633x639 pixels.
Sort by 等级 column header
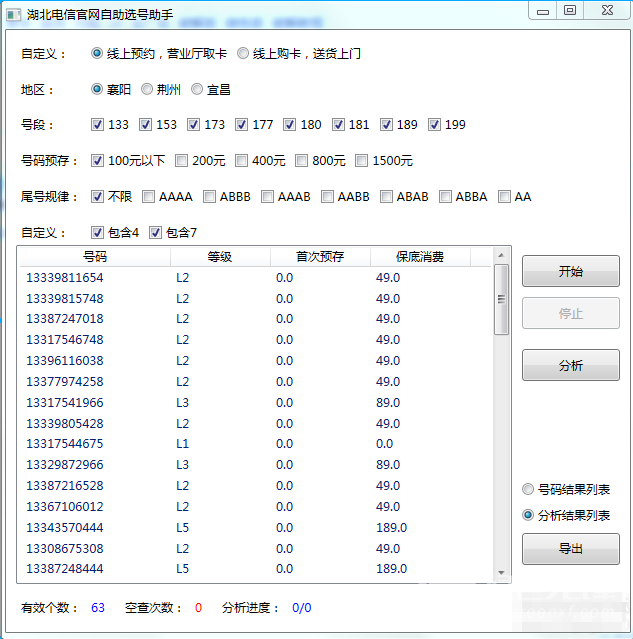(x=220, y=257)
